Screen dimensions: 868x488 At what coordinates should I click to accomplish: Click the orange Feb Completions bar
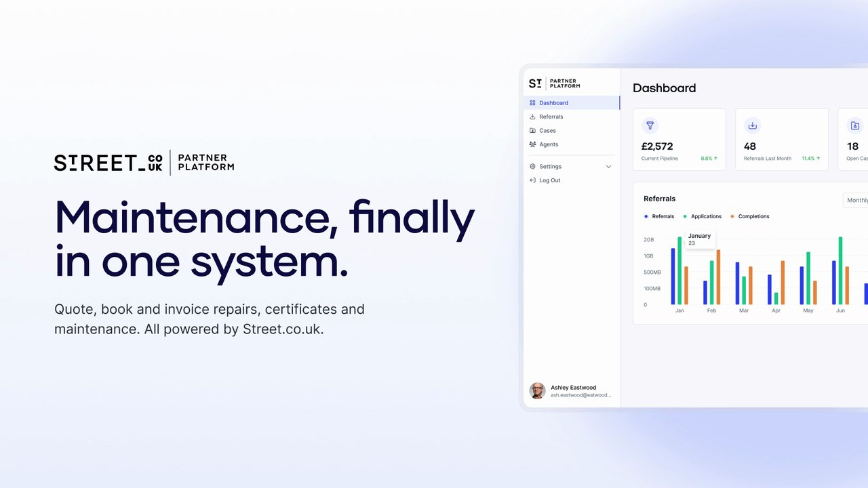click(x=718, y=277)
